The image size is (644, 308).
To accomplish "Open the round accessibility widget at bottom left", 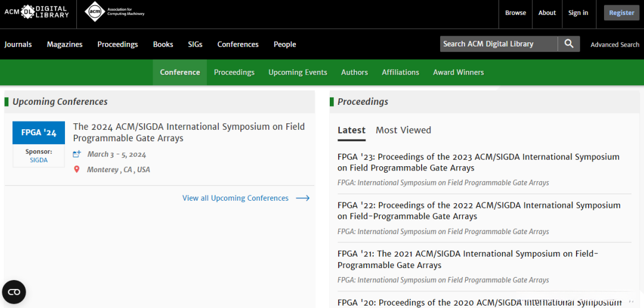I will coord(14,292).
